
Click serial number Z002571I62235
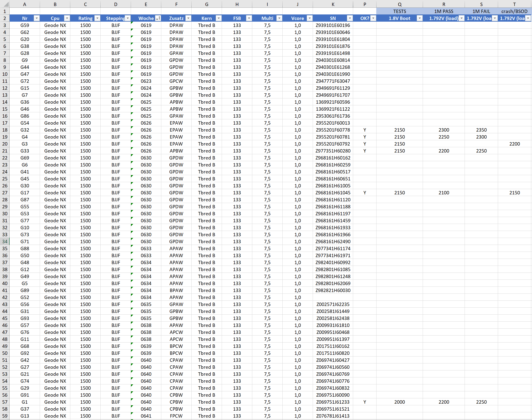[333, 304]
